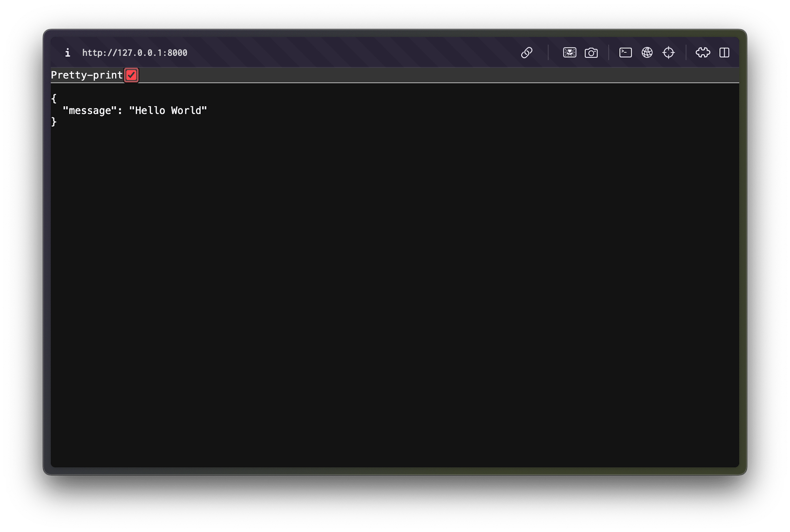
Task: Open extensions puzzle piece icon
Action: click(x=703, y=53)
